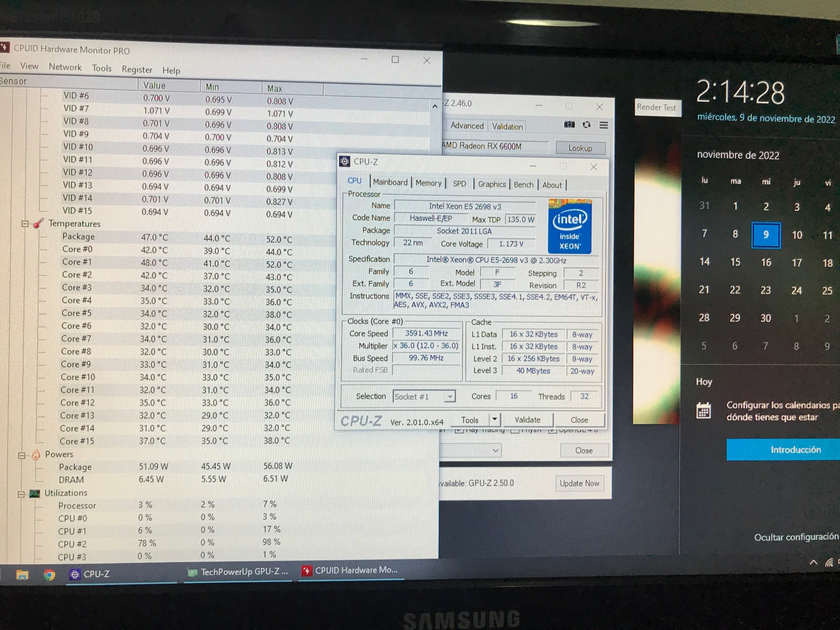Click the Lookup button in GPU-Z

580,148
